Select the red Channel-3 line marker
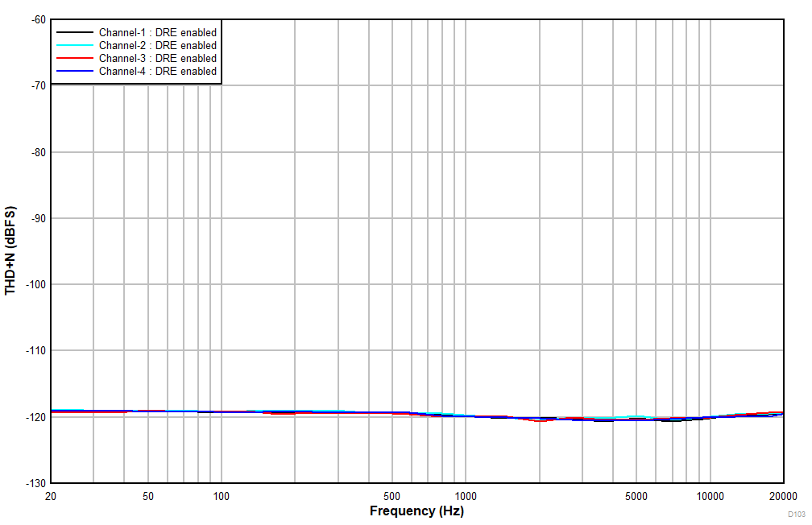The width and height of the screenshot is (812, 525). (74, 58)
